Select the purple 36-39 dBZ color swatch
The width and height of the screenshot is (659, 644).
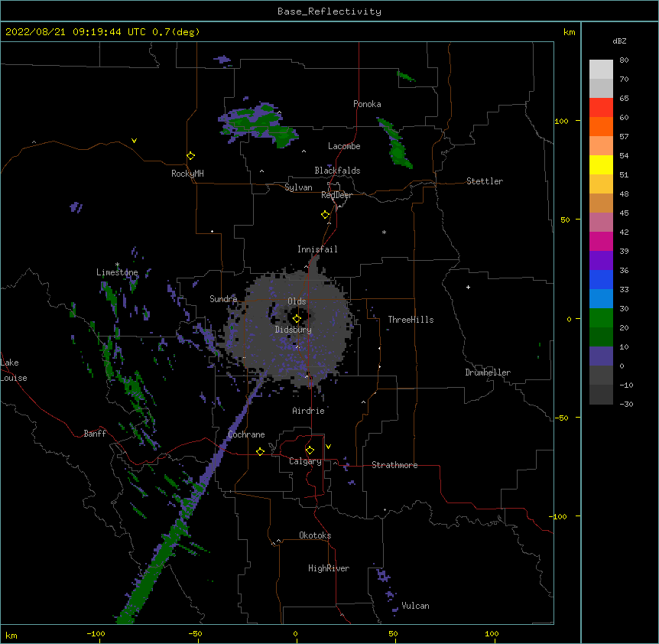[x=601, y=261]
